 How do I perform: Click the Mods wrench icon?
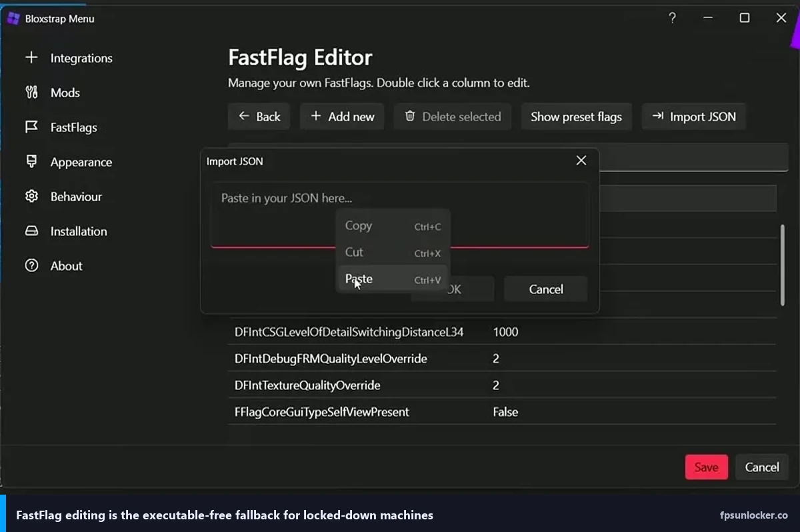pos(31,93)
